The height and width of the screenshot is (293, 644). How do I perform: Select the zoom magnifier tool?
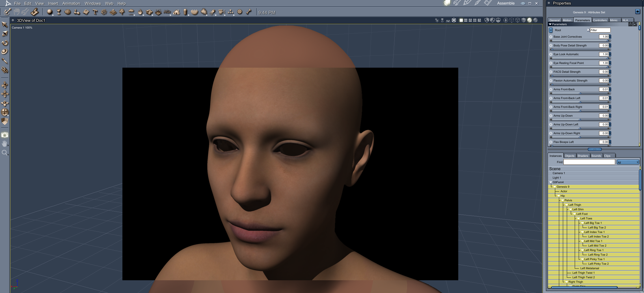coord(5,153)
